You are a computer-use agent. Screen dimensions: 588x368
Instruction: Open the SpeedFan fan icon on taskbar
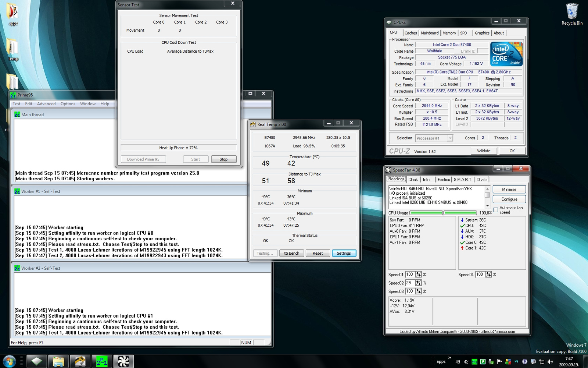pos(123,361)
